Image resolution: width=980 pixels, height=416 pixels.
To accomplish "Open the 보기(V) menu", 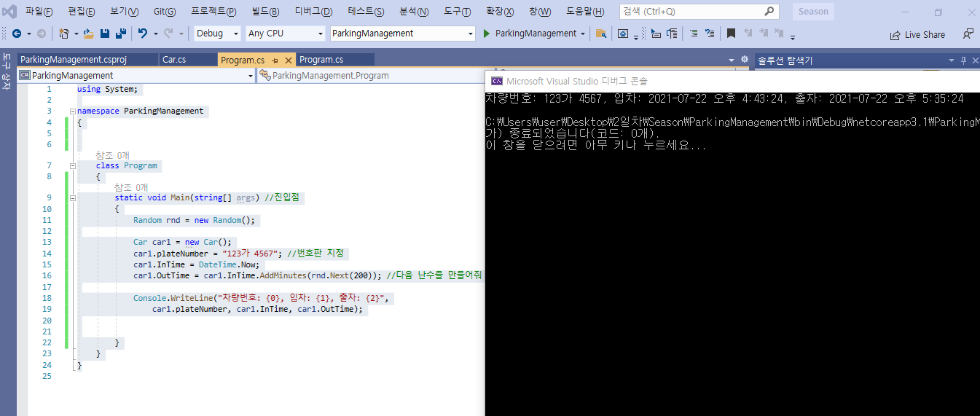I will [x=125, y=12].
